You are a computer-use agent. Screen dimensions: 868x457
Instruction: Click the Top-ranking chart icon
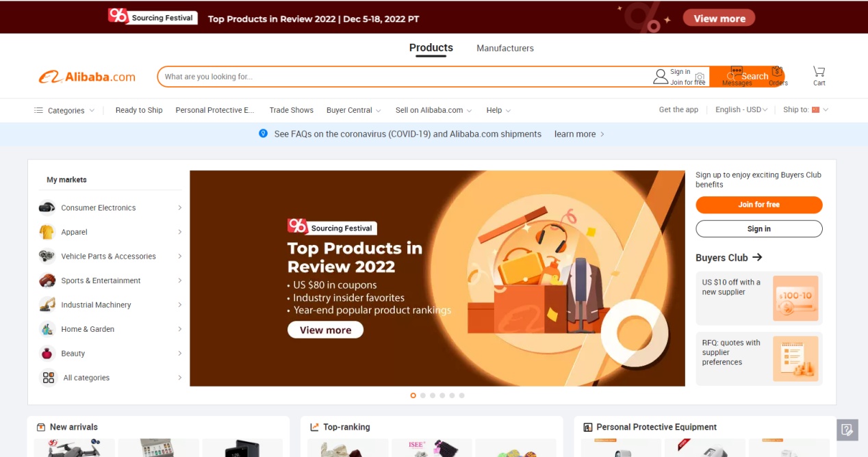(x=315, y=427)
